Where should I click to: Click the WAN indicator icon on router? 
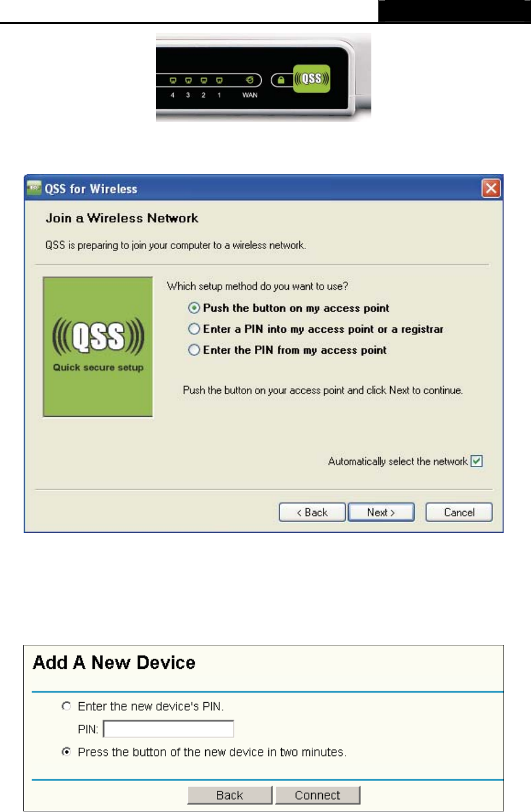(250, 80)
